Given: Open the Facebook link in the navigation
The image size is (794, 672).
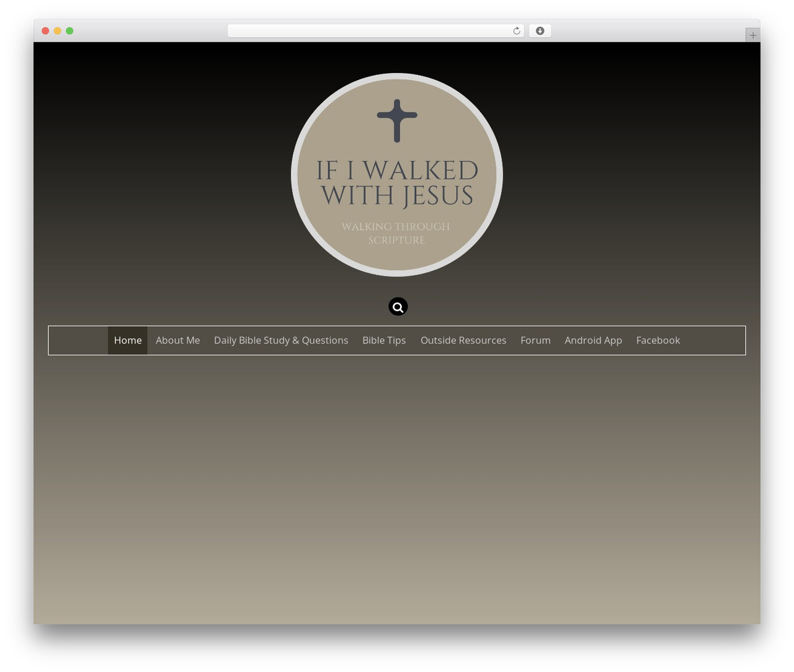Looking at the screenshot, I should 658,340.
